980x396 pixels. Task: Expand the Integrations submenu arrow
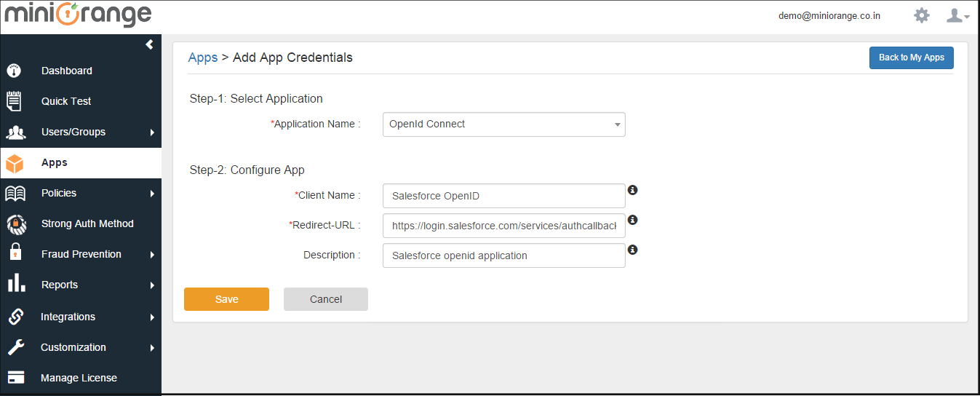pos(152,317)
